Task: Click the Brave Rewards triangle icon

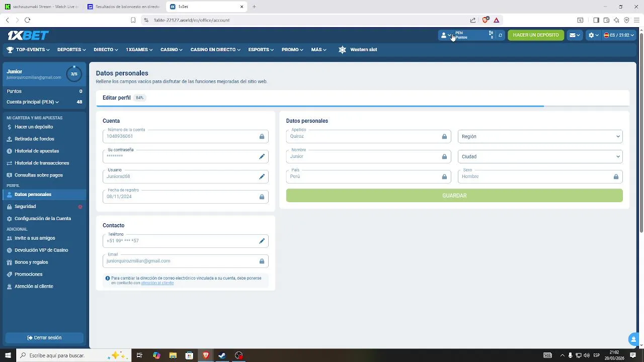Action: pyautogui.click(x=496, y=20)
